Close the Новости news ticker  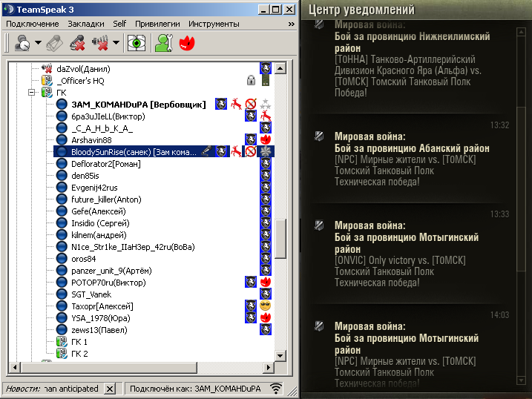pyautogui.click(x=110, y=389)
